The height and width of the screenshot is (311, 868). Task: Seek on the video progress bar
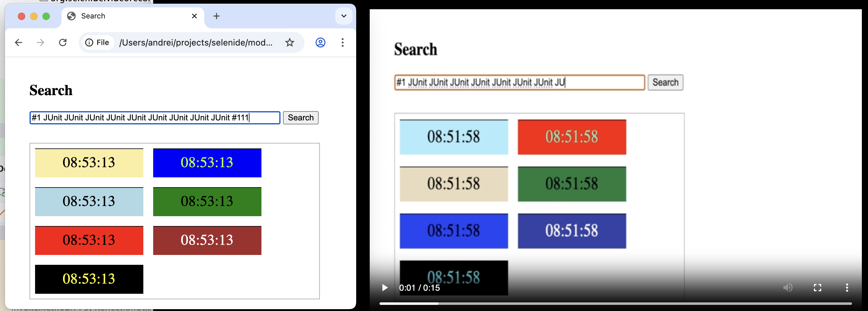615,304
